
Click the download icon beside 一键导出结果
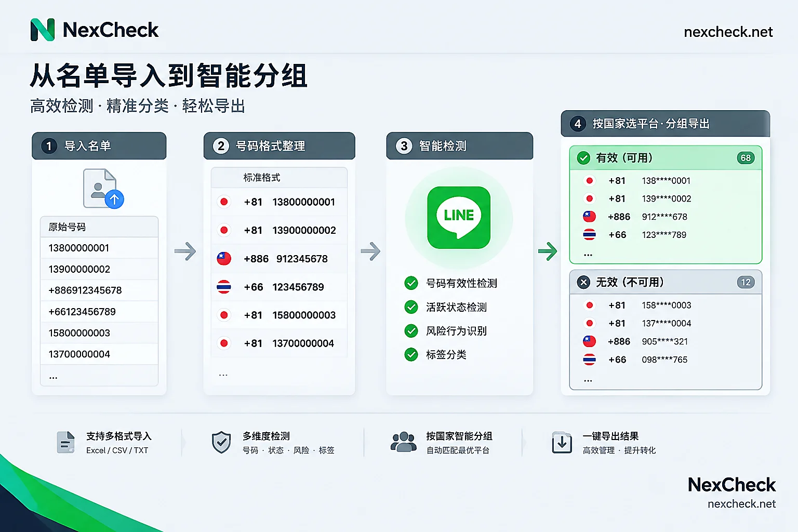point(562,443)
